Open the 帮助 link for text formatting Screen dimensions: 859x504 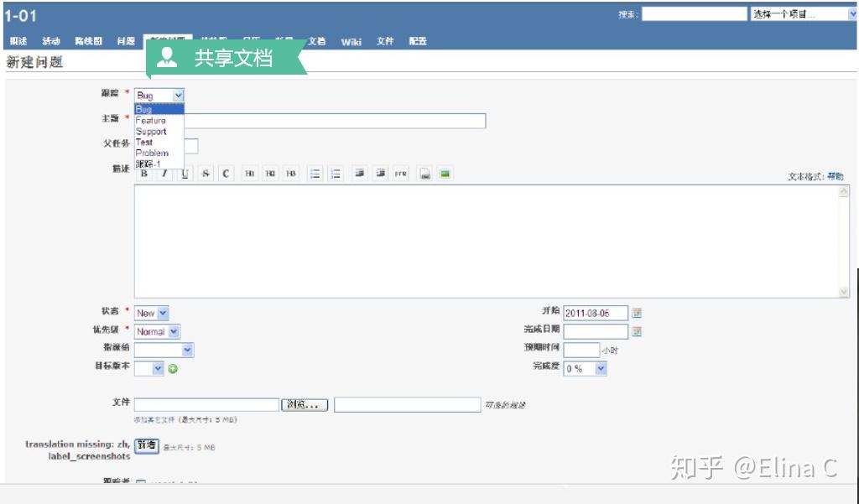coord(834,174)
